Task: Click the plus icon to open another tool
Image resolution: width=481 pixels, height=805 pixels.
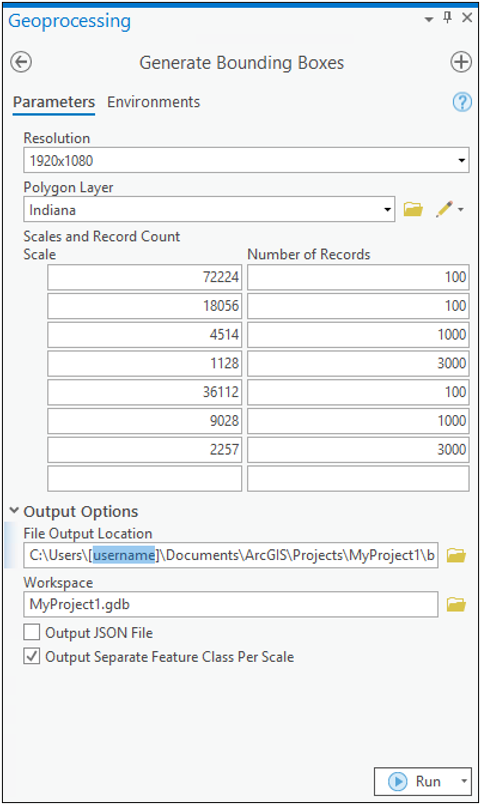Action: [x=460, y=62]
